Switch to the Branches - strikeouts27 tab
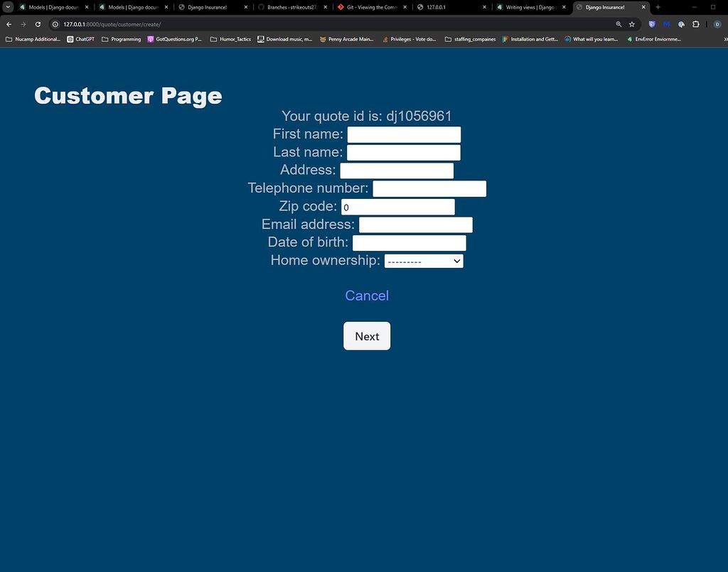This screenshot has width=728, height=572. pos(290,7)
